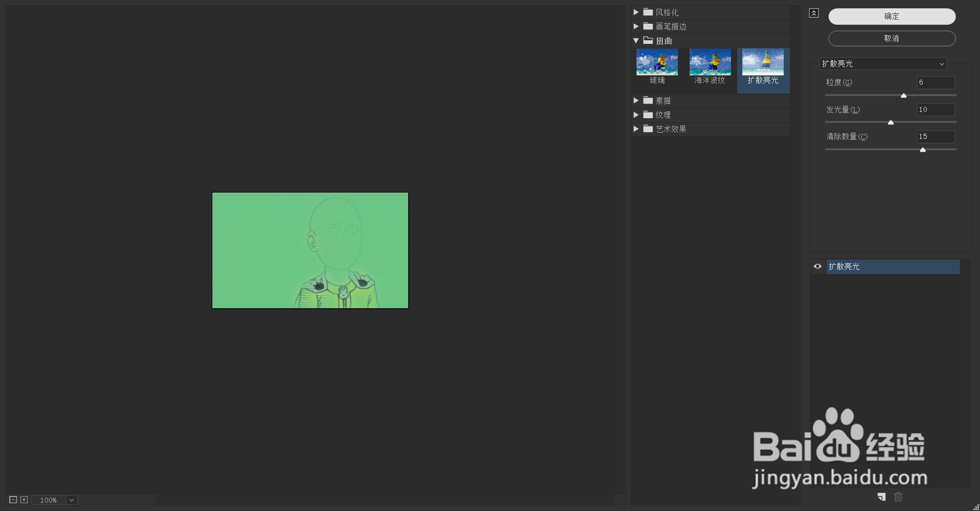Click the 艺术效果 folder icon
Image resolution: width=980 pixels, height=511 pixels.
point(648,129)
